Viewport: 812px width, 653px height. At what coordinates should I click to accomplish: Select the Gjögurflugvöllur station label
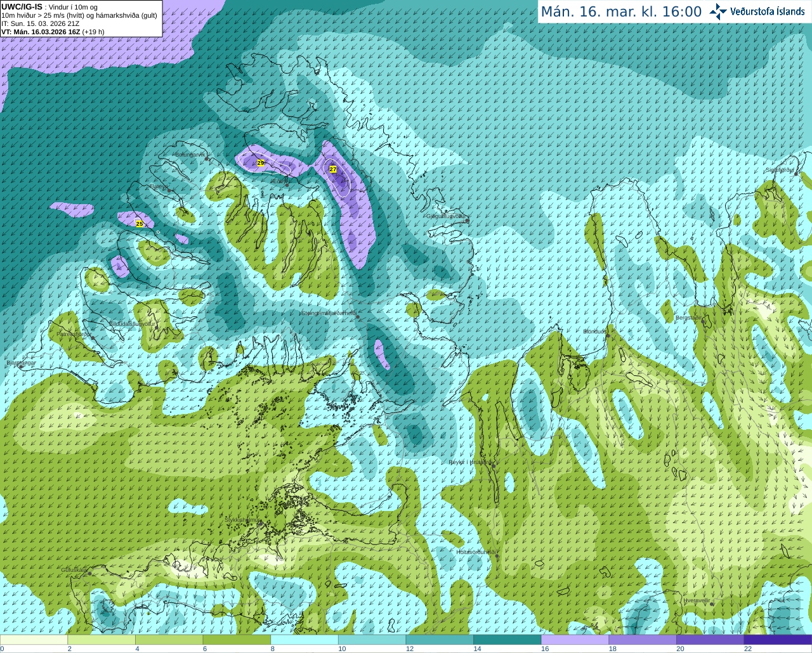coord(445,216)
